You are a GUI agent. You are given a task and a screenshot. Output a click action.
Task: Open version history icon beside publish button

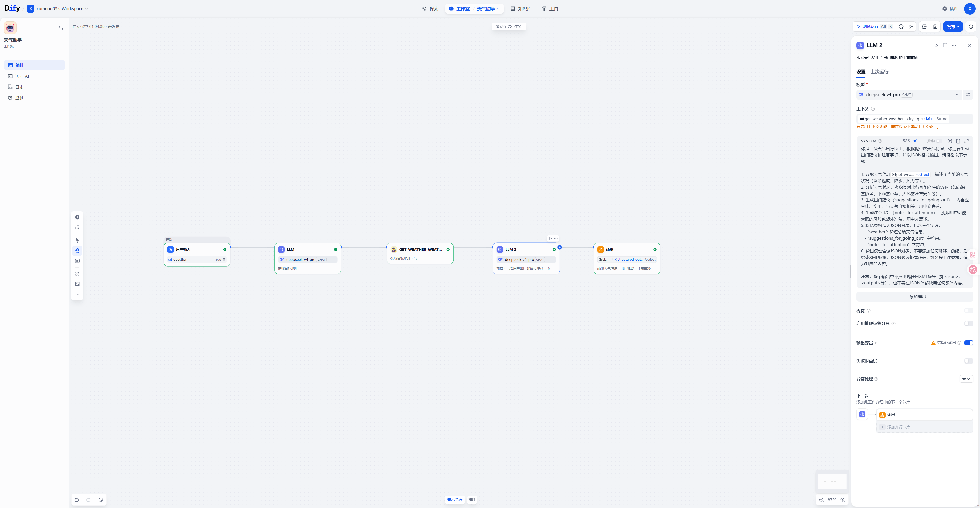coord(971,27)
